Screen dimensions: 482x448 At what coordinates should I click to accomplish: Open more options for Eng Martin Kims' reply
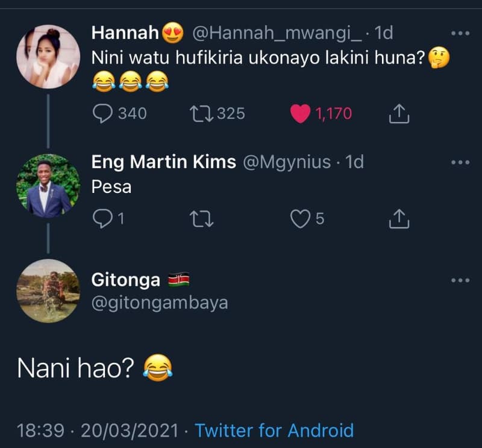click(461, 162)
